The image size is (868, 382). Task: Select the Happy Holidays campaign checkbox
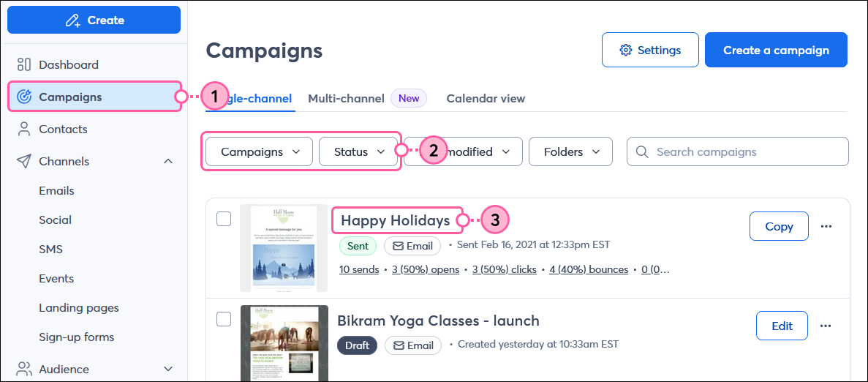[224, 219]
